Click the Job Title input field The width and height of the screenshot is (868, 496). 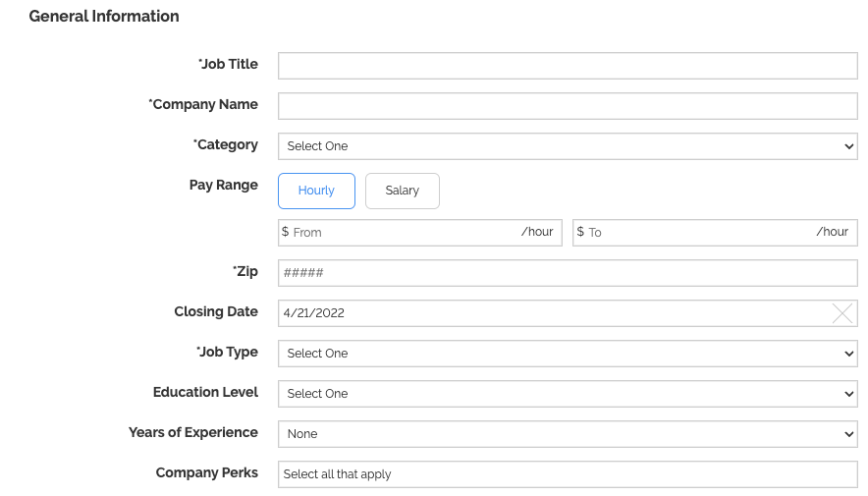tap(568, 66)
